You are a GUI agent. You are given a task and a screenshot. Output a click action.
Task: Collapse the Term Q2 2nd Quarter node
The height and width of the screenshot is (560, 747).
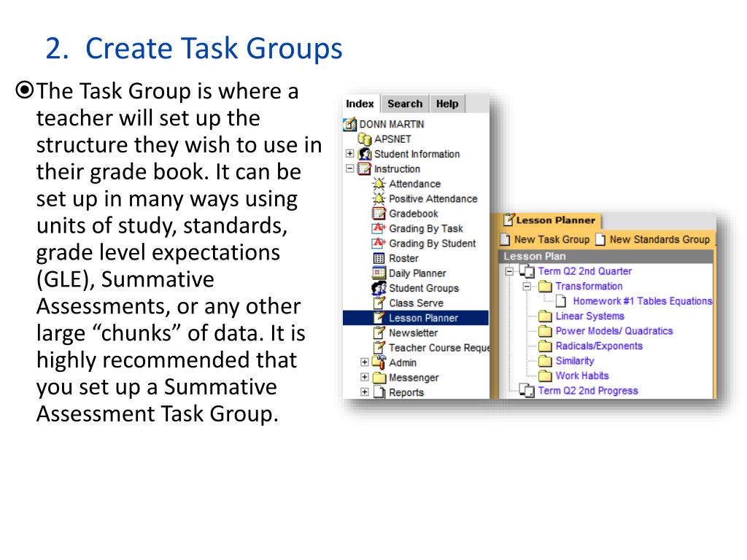point(509,271)
